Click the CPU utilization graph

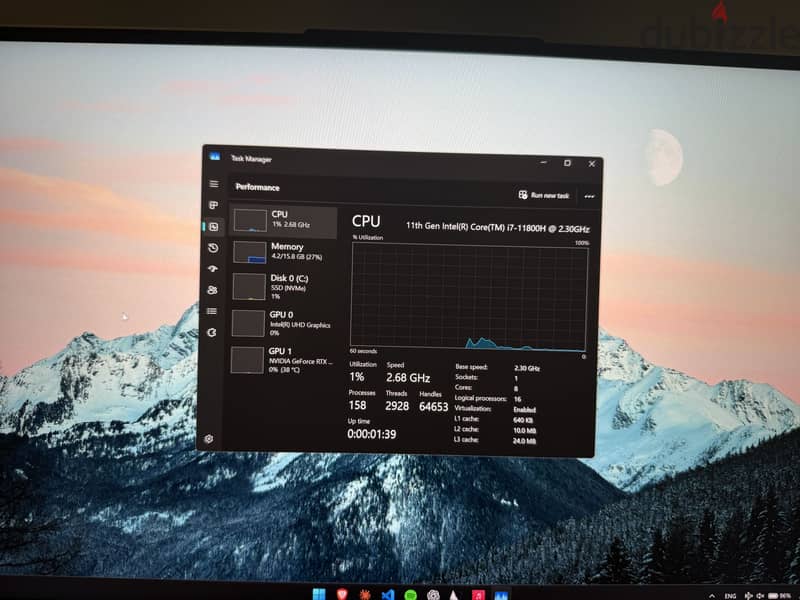point(469,296)
